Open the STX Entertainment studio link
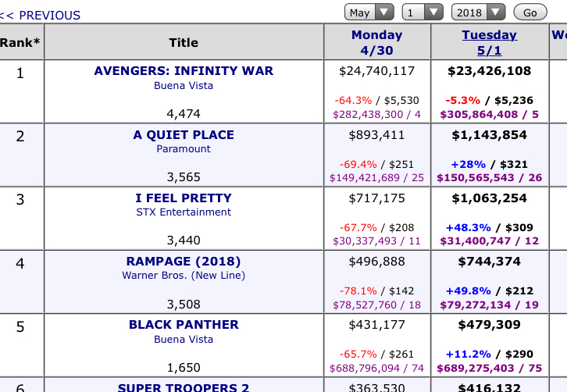567x392 pixels. coord(184,212)
